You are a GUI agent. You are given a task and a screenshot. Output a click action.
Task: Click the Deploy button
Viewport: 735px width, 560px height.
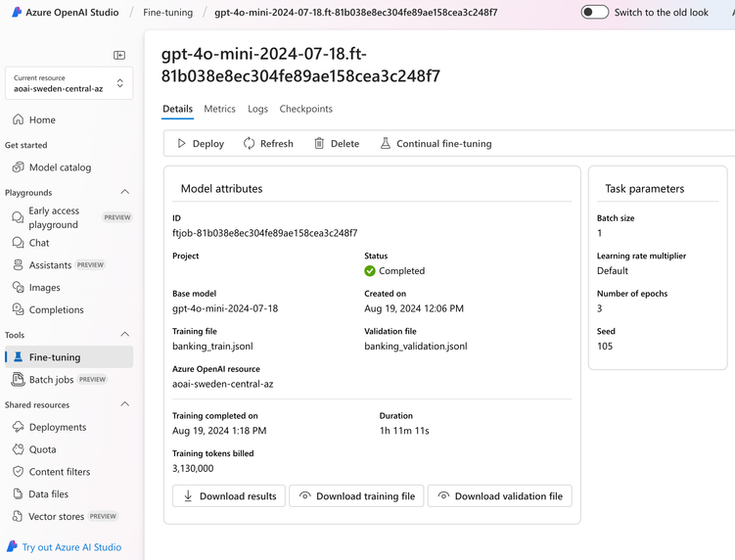201,144
